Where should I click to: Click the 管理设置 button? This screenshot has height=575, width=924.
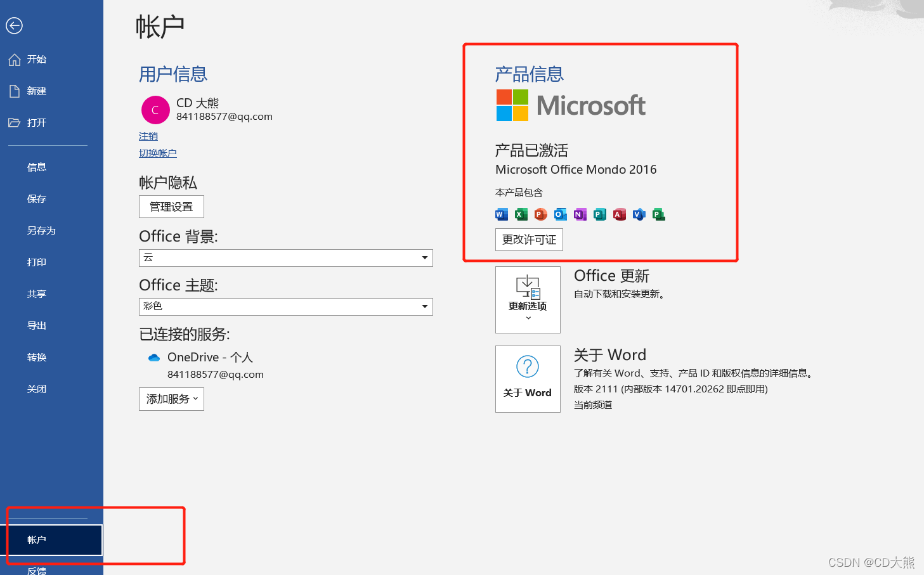tap(171, 207)
